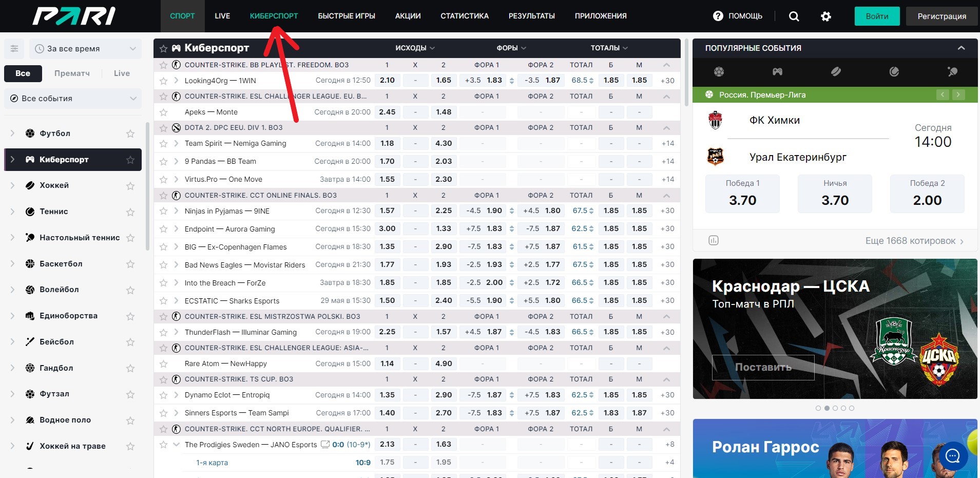Click Регистрация button
Screen dimensions: 980x478
click(941, 16)
